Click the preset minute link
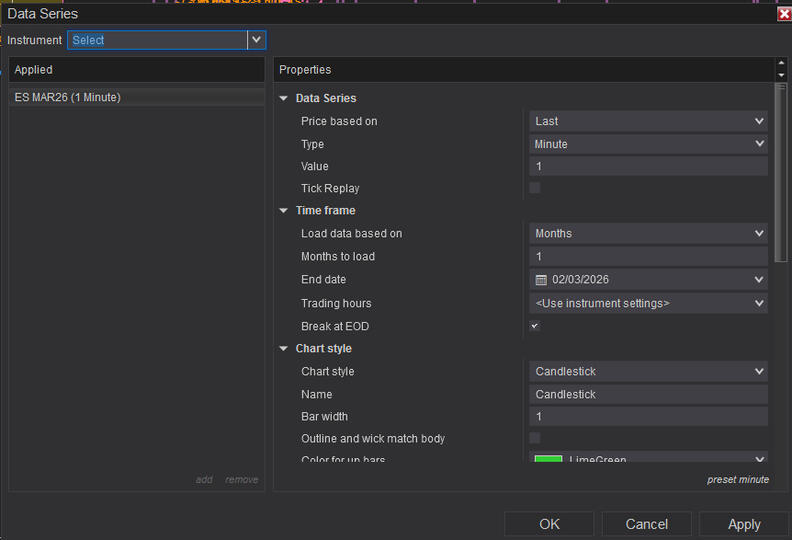Viewport: 792px width, 540px height. coord(737,480)
